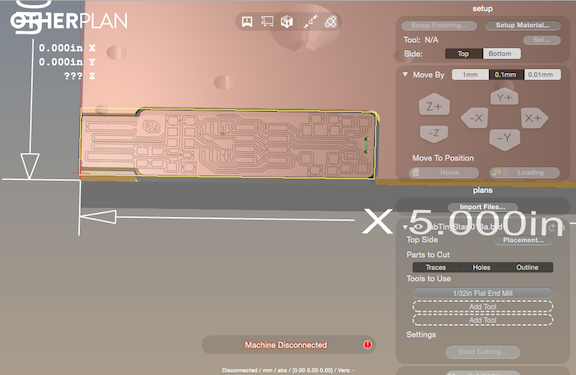Screen dimensions: 576x375
Task: Click the plans panel heading
Action: pyautogui.click(x=483, y=190)
